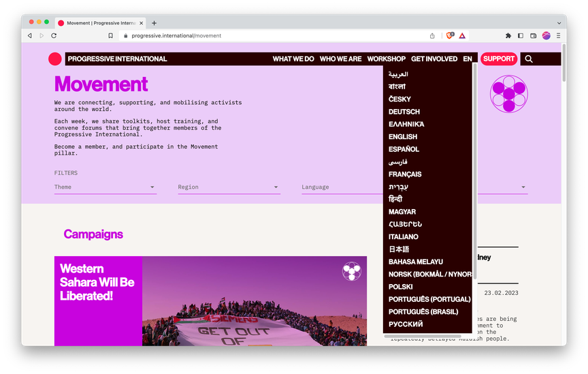The width and height of the screenshot is (588, 374).
Task: Expand the tab search chevron
Action: coord(559,23)
